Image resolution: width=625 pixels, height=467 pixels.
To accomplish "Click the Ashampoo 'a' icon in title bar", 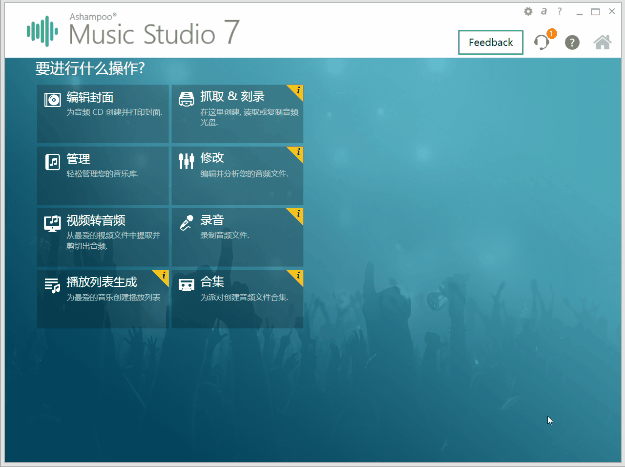I will [x=544, y=11].
